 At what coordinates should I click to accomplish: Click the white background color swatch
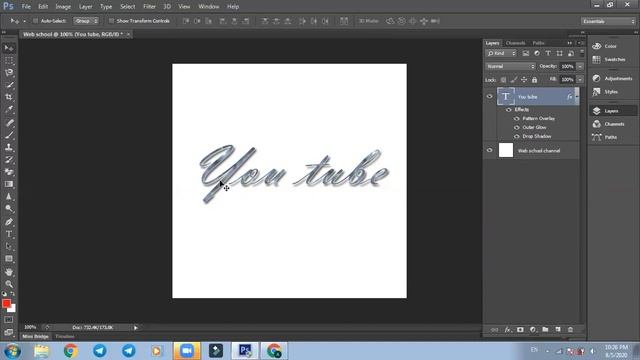coord(13,310)
